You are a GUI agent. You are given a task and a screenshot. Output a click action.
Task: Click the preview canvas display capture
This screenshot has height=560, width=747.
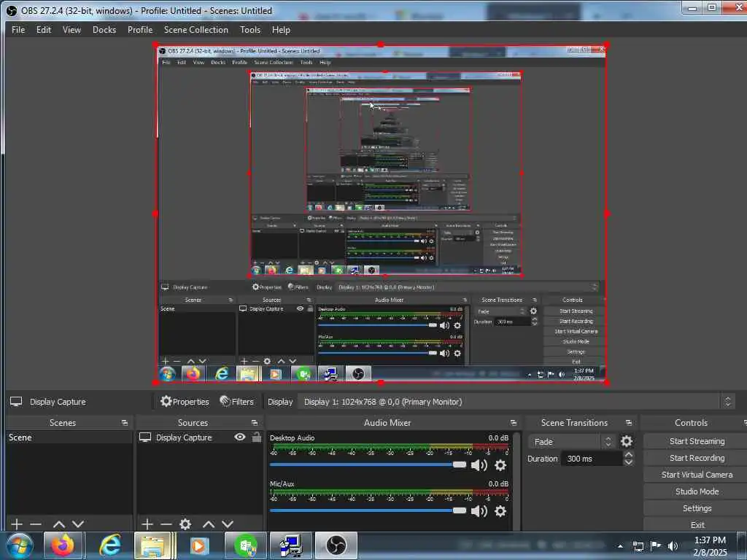click(381, 214)
